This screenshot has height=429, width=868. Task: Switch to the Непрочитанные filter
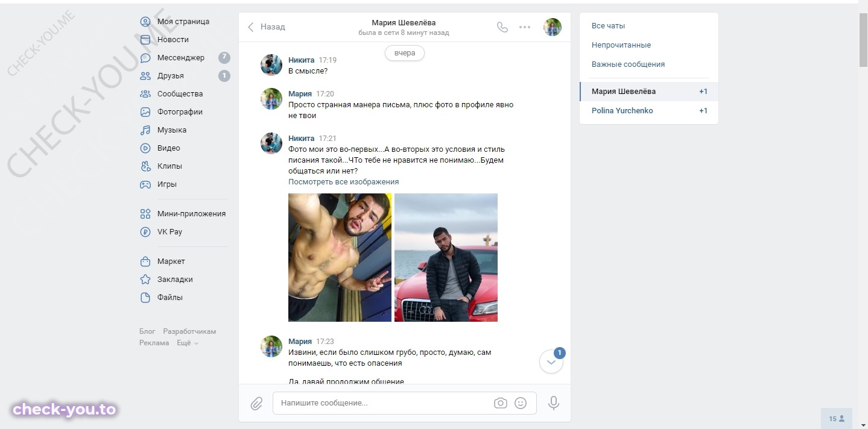621,45
